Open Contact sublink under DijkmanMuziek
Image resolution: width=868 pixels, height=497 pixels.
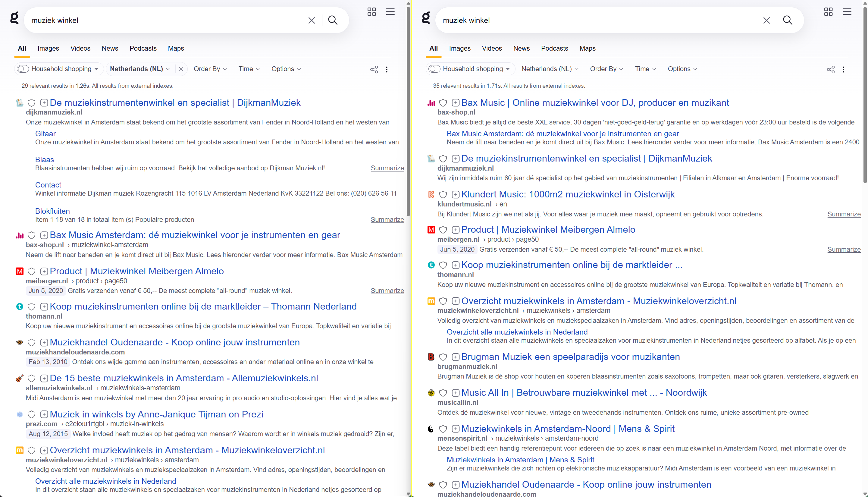[48, 185]
